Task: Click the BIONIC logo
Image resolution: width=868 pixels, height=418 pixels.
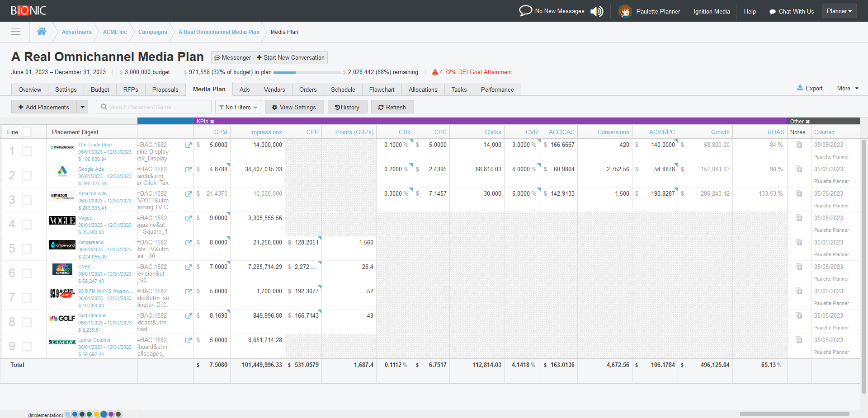Action: (28, 10)
